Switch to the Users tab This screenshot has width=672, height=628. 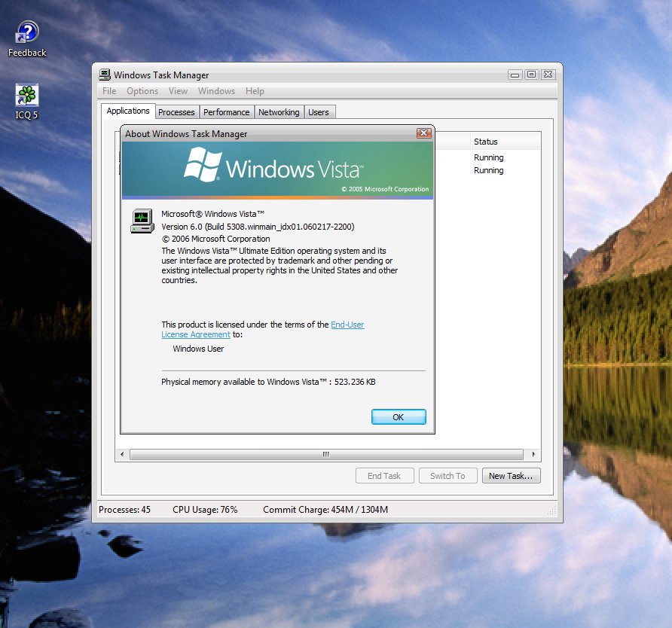coord(319,111)
